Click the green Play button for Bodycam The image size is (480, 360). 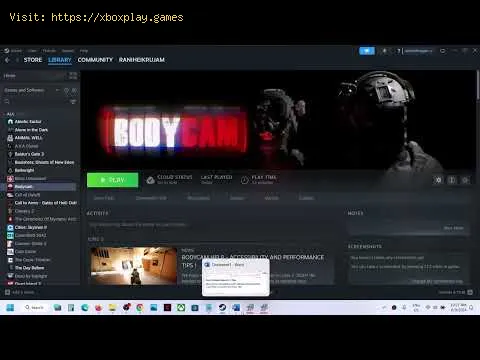[x=112, y=180]
